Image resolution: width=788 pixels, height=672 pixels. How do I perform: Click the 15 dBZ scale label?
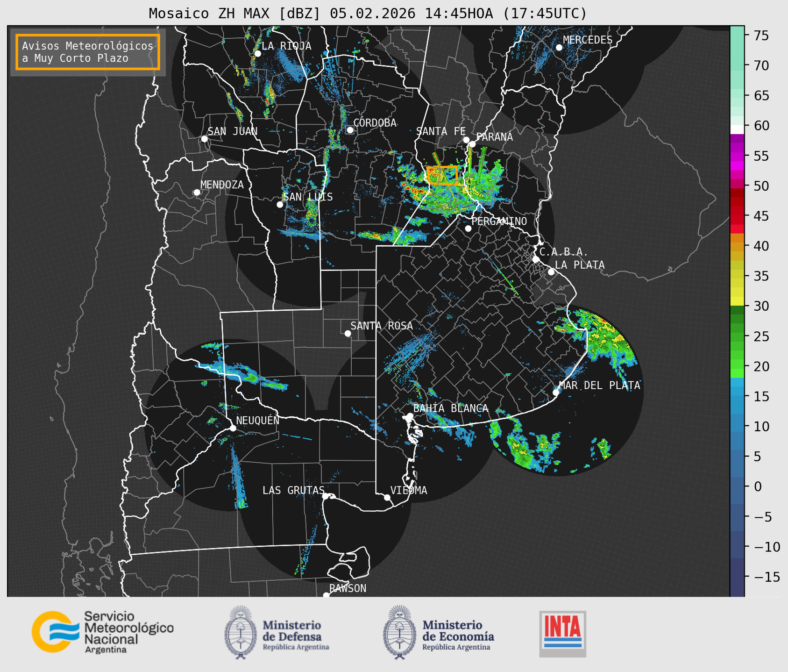click(761, 396)
